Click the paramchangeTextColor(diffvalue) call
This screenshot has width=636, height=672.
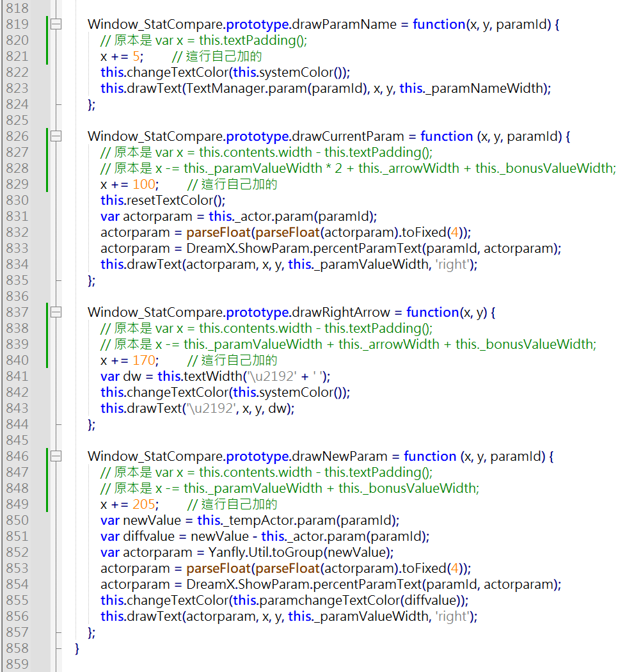coord(362,600)
